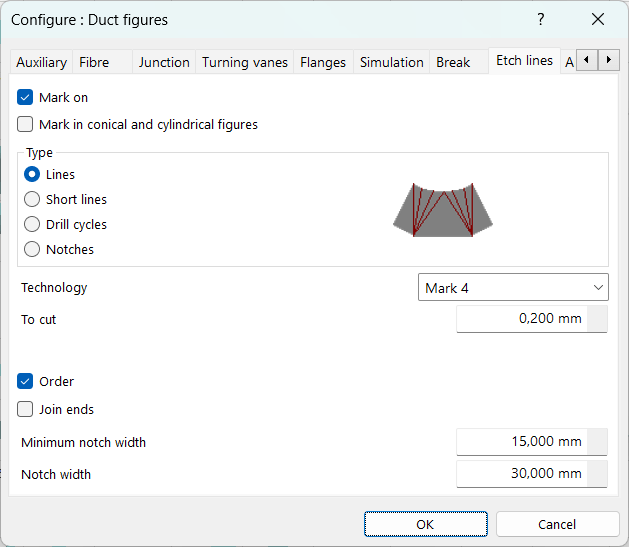Click the Minimum notch width field
This screenshot has width=629, height=547.
point(522,442)
